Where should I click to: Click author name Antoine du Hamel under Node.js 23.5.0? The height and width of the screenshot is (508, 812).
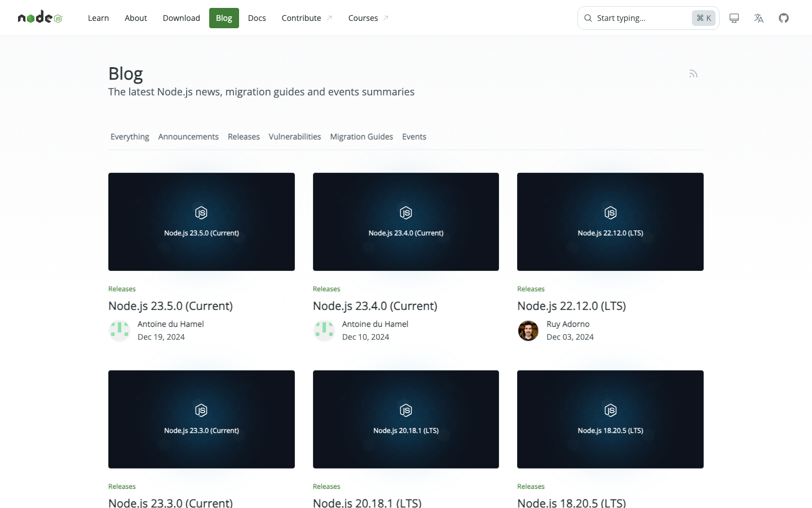click(x=171, y=324)
